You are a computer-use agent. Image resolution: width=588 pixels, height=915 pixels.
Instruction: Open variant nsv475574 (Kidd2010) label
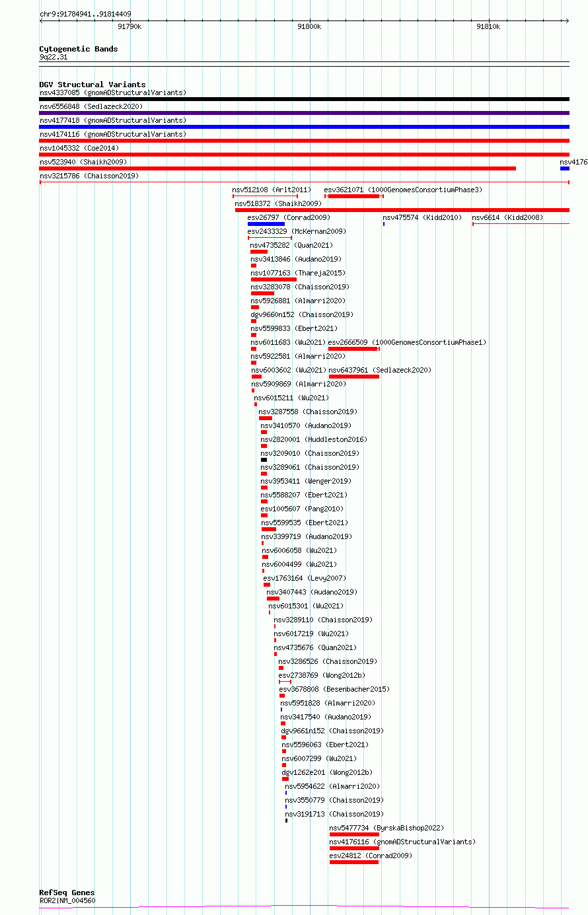coord(422,217)
